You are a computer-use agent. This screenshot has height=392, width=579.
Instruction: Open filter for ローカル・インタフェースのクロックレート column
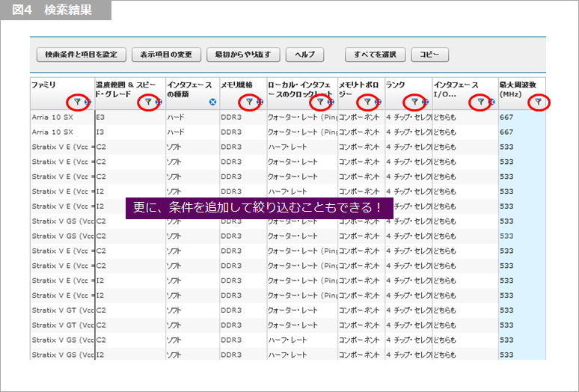[320, 102]
